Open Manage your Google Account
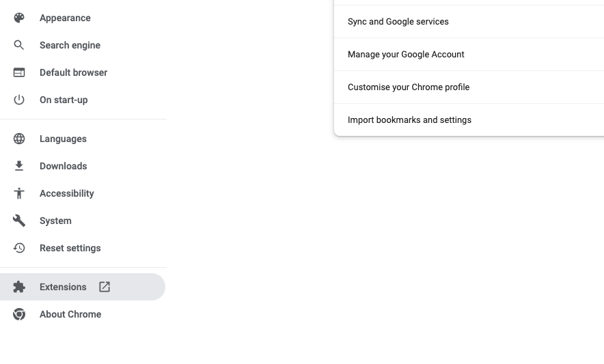The image size is (604, 364). (469, 55)
